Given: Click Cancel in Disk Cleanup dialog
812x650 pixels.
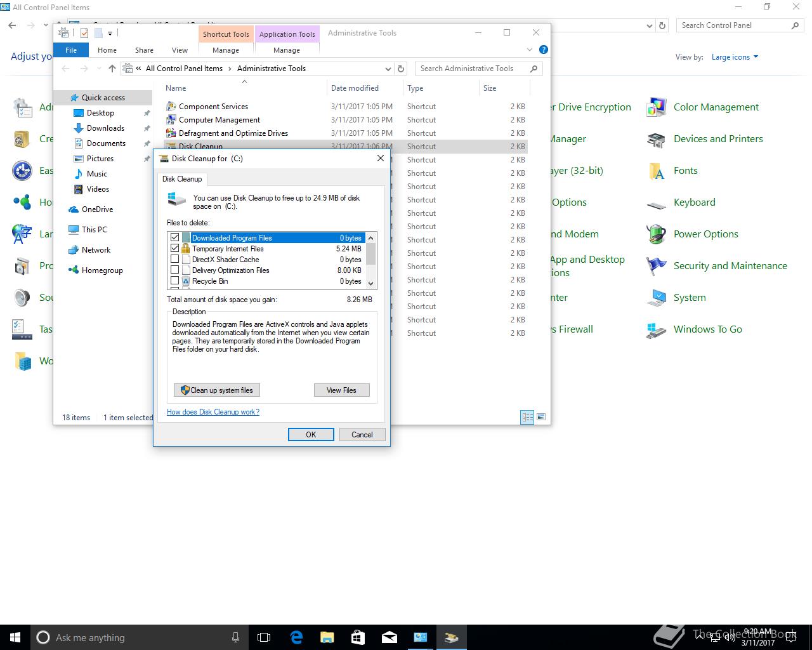Looking at the screenshot, I should (x=362, y=435).
